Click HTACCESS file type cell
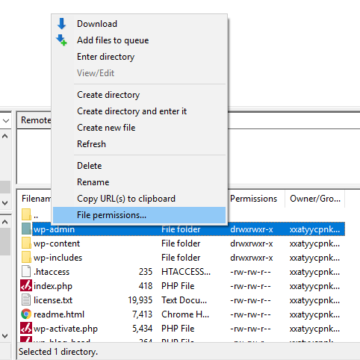The height and width of the screenshot is (360, 360). [186, 272]
